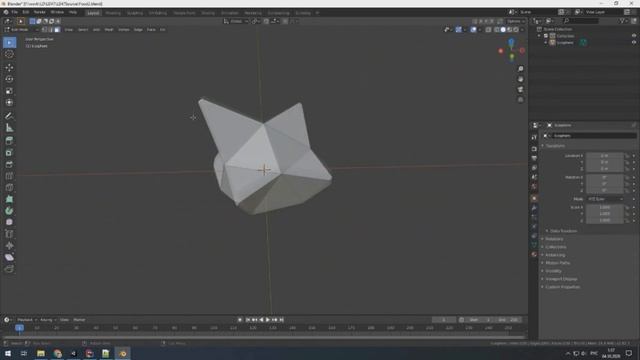The width and height of the screenshot is (640, 360).
Task: Select the Select Box tool
Action: point(9,42)
